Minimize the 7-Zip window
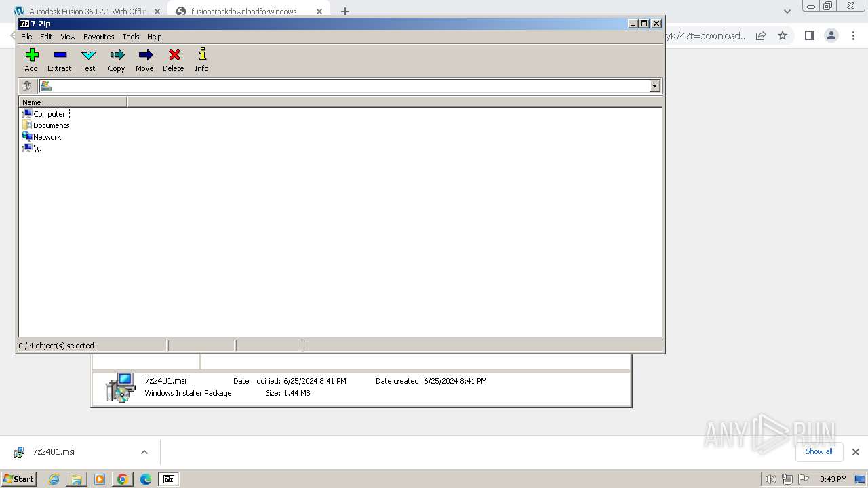 (633, 24)
